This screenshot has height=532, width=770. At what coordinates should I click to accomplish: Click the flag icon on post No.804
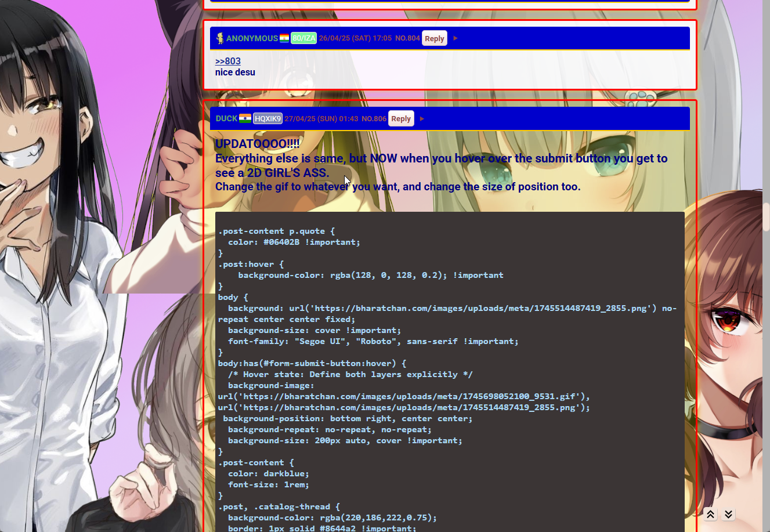point(284,38)
